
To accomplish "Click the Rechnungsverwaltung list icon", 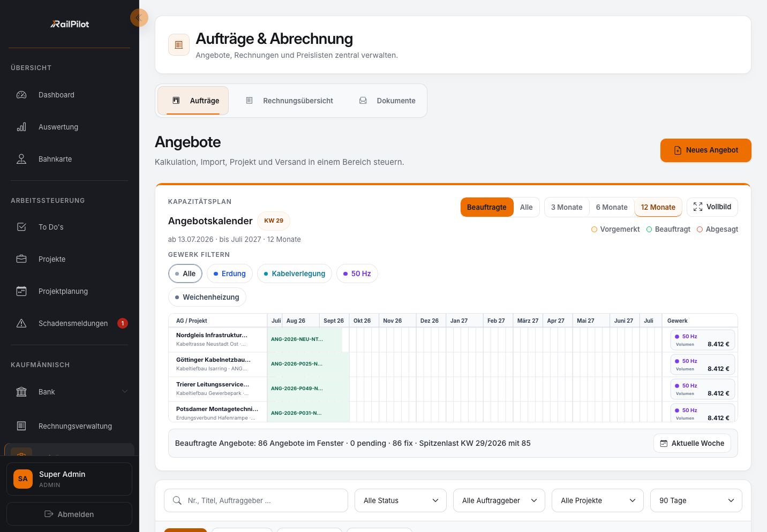I will tap(21, 426).
